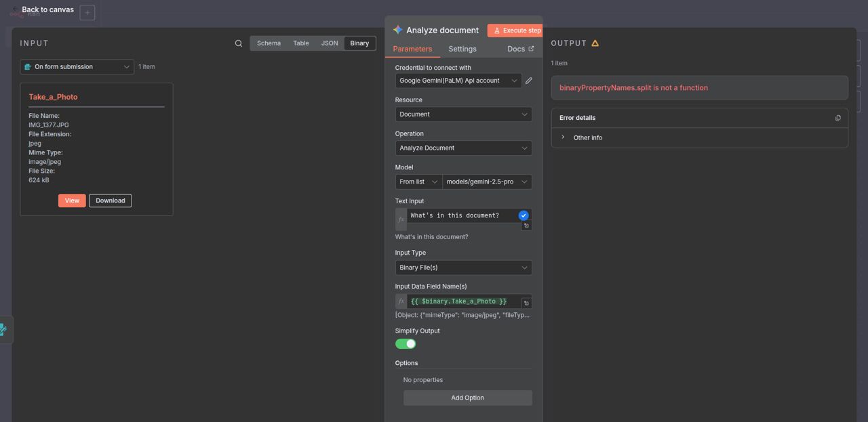The image size is (868, 422).
Task: Open the Docs link
Action: coord(520,49)
